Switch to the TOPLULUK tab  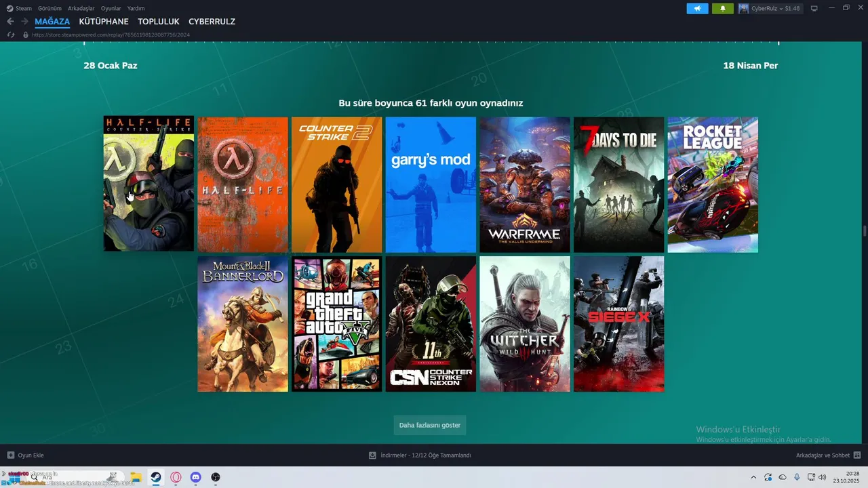click(159, 22)
